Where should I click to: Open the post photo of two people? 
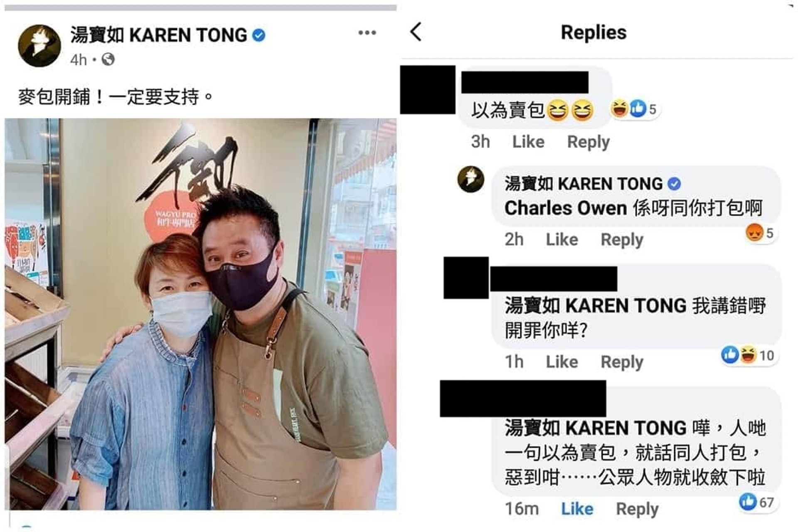200,314
